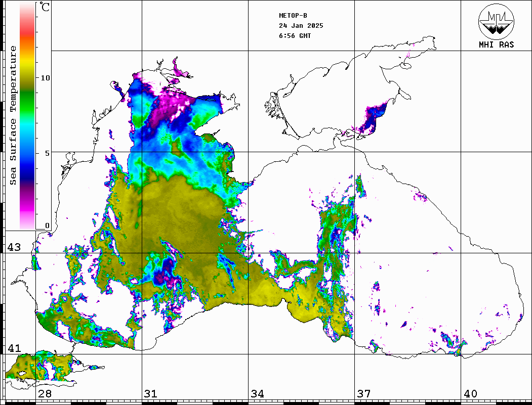Click the time '6:56 GMT'
532x405 pixels.
point(295,36)
